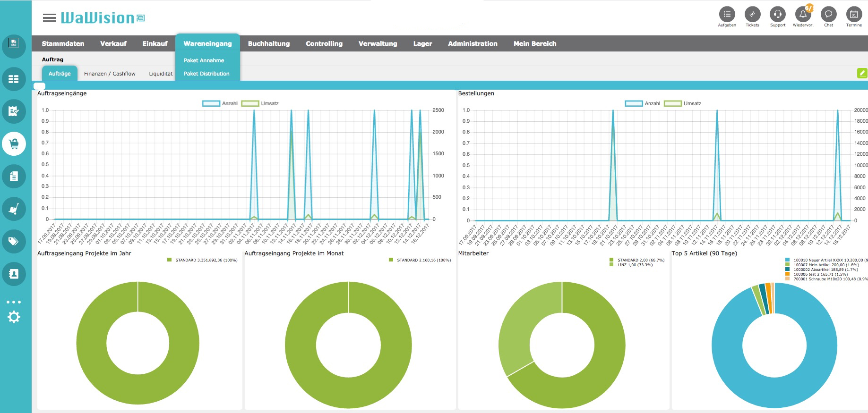This screenshot has width=868, height=413.
Task: Click the STANDARD legend swatch in Mitarbeiter chart
Action: pyautogui.click(x=611, y=260)
